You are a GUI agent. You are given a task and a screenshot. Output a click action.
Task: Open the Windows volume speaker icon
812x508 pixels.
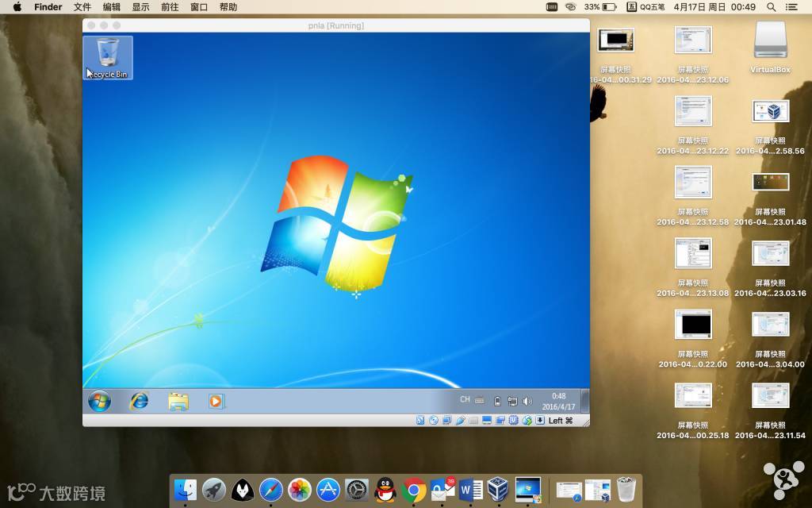527,401
